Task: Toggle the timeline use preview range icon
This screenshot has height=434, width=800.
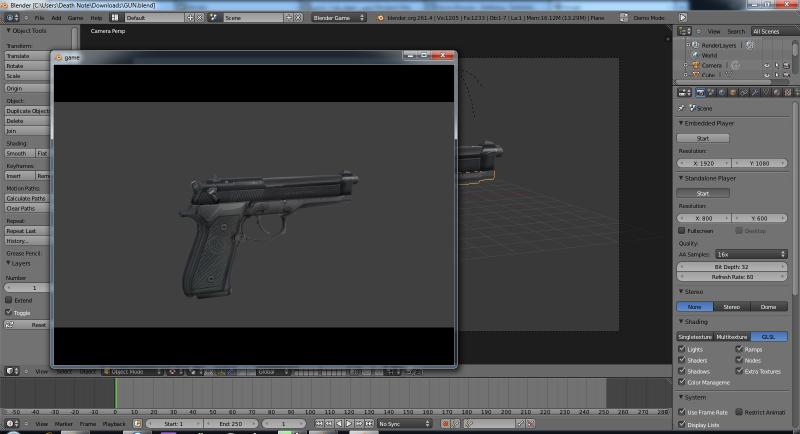Action: tap(137, 423)
